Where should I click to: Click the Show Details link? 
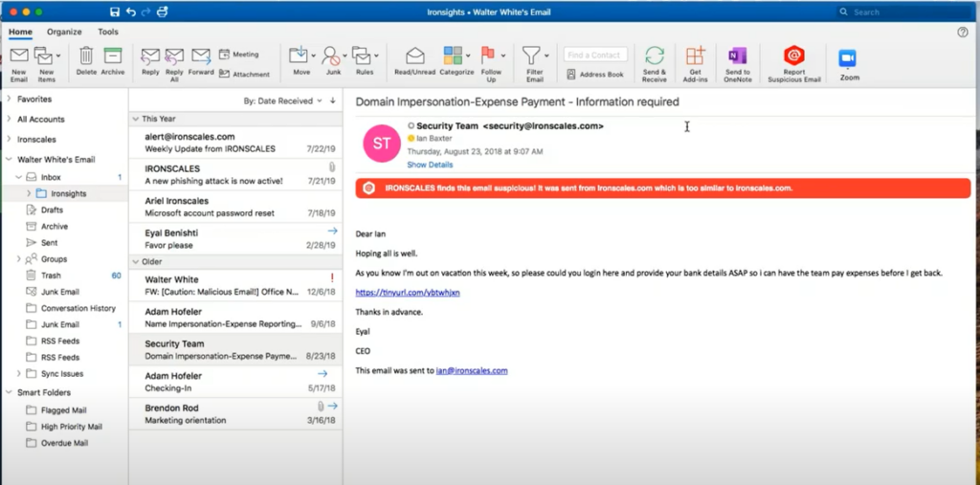coord(430,165)
